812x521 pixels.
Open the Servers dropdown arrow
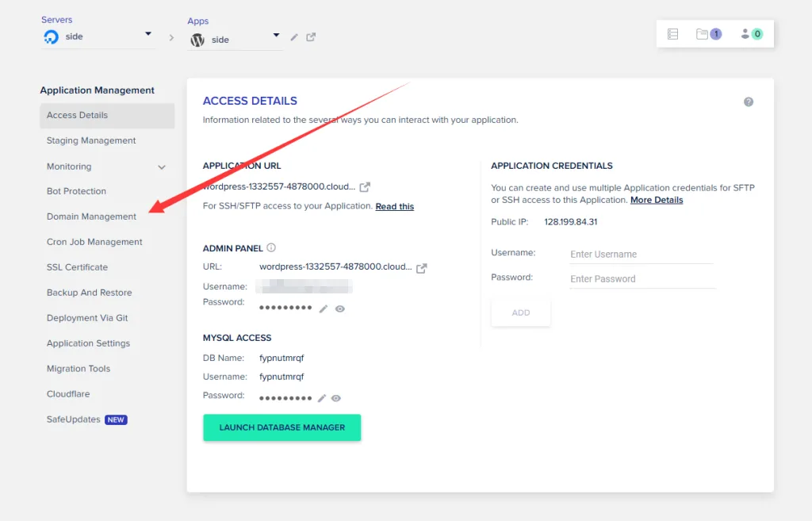pyautogui.click(x=148, y=33)
